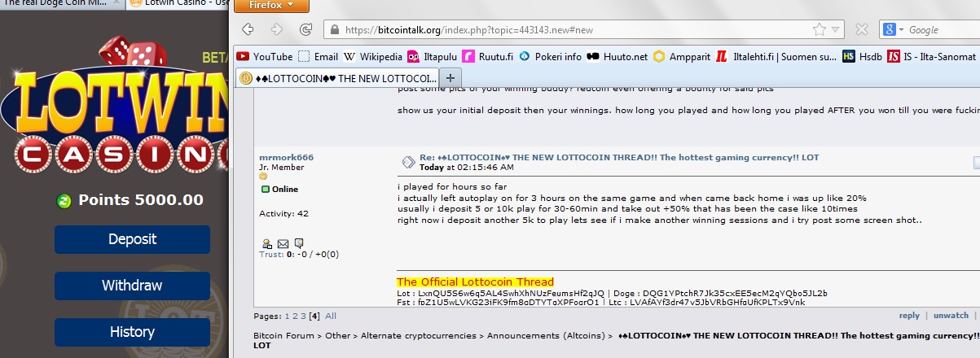Viewport: 980px width, 358px height.
Task: Send personal message via speech bubble icon
Action: [x=299, y=243]
